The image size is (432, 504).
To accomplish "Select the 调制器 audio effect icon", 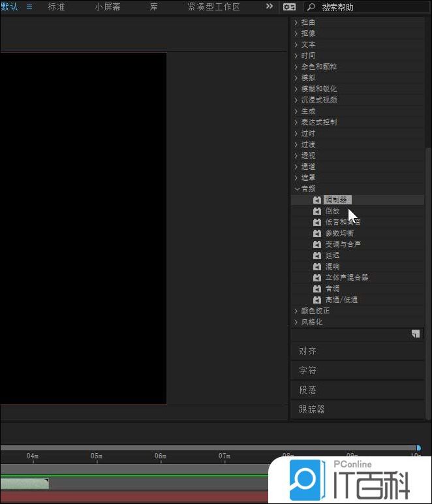I will pos(317,200).
